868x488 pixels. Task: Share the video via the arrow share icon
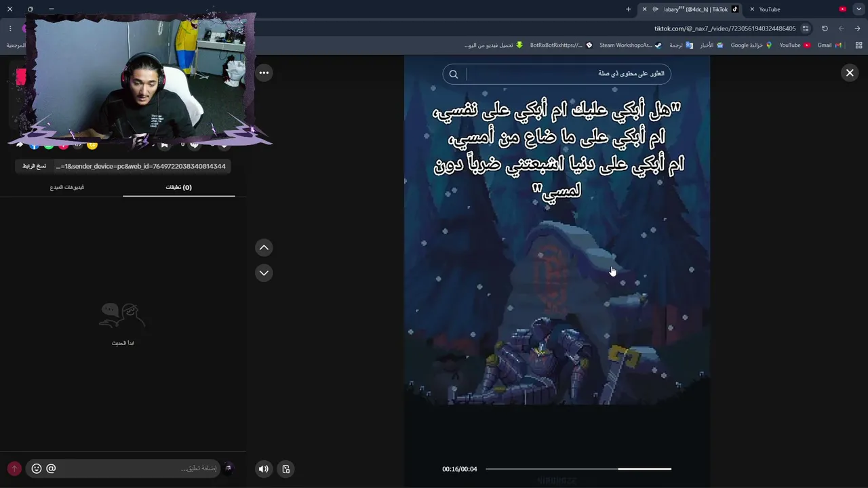(20, 144)
